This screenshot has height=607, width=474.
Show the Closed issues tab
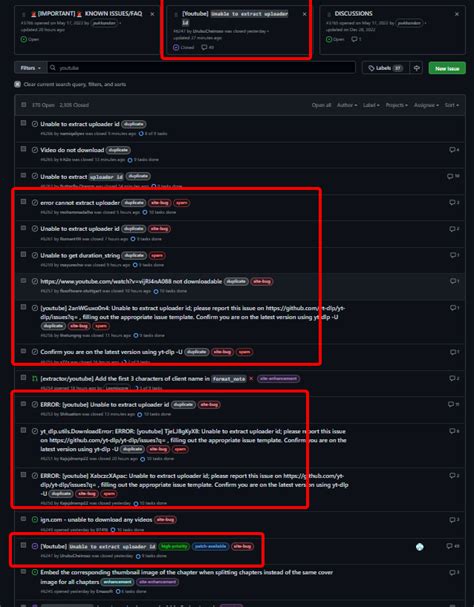74,105
